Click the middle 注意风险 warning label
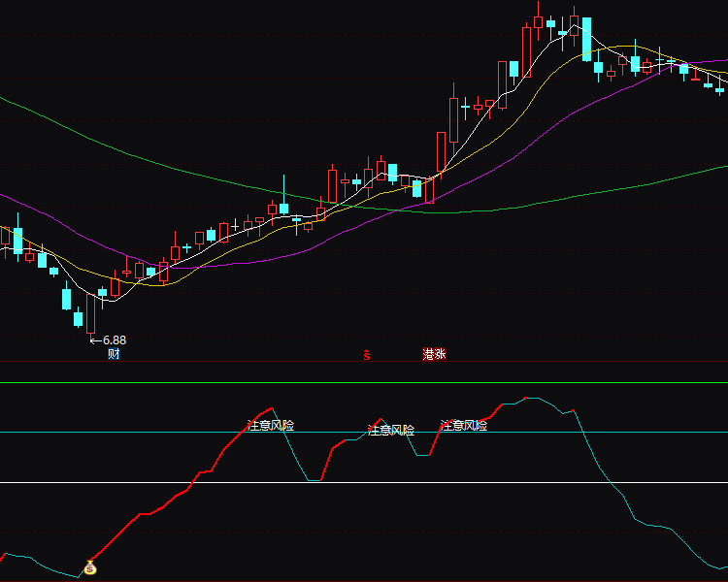This screenshot has width=728, height=582. (391, 430)
